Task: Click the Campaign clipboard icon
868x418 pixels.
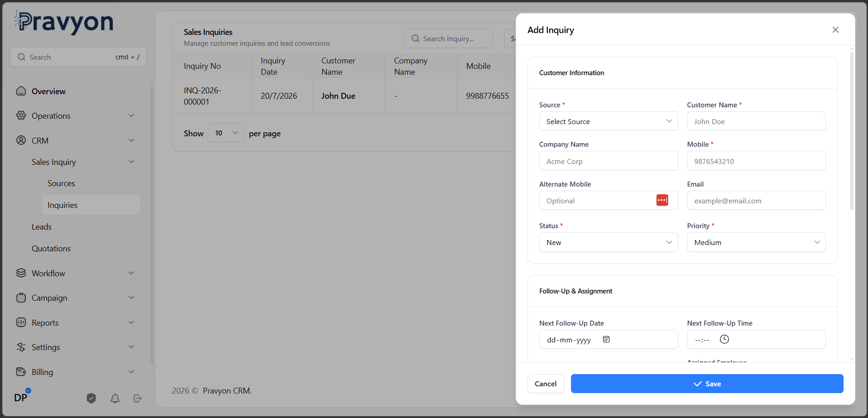Action: (21, 298)
